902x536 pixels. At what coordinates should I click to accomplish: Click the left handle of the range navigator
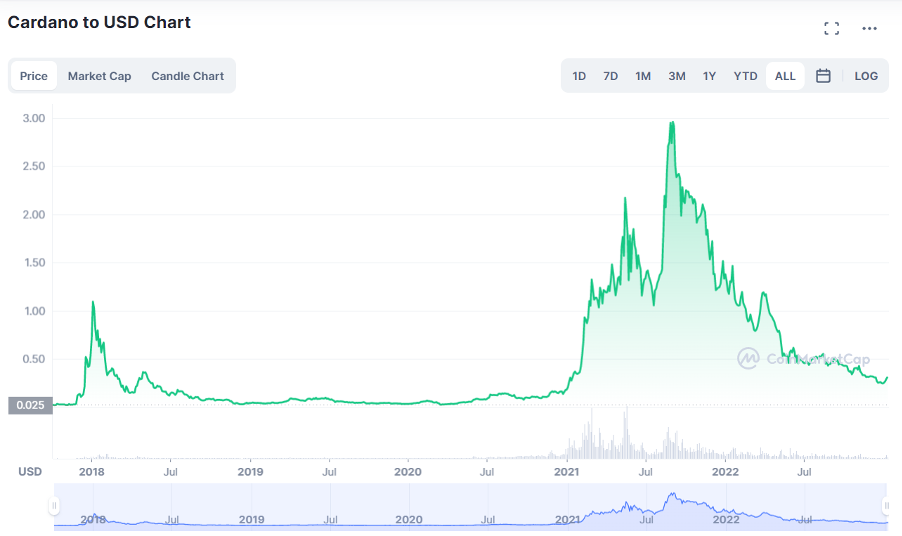click(x=54, y=506)
